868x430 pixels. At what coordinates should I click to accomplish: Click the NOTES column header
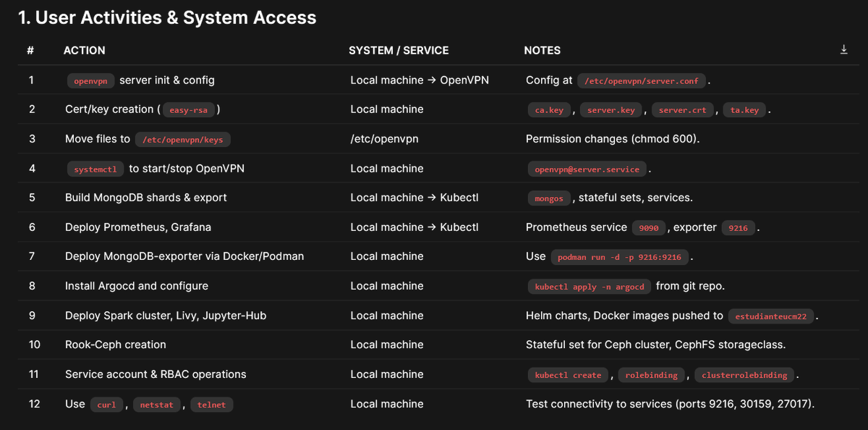click(542, 51)
